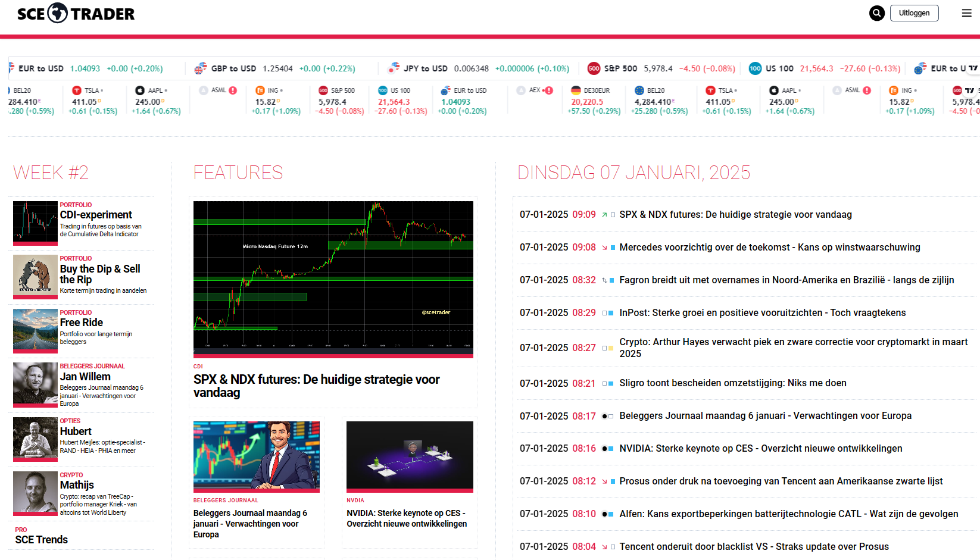Open the JPY to USD quote in top ticker

pos(478,68)
